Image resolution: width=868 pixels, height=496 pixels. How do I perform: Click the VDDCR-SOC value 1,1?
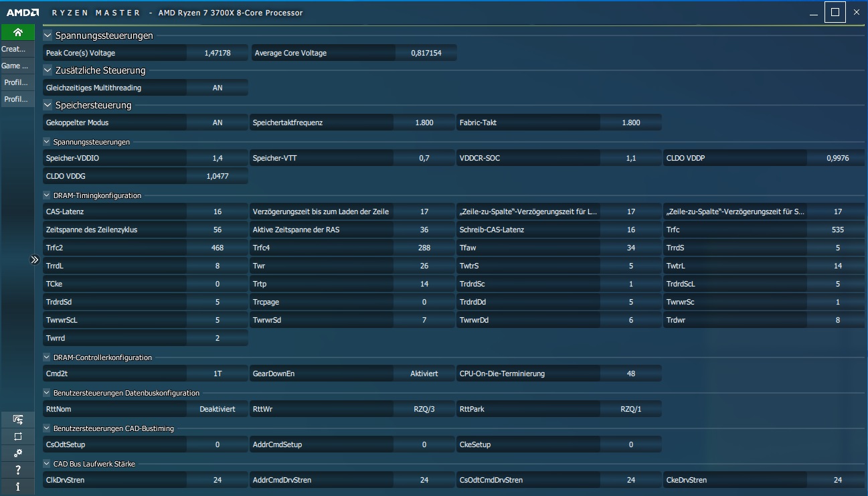click(x=631, y=159)
